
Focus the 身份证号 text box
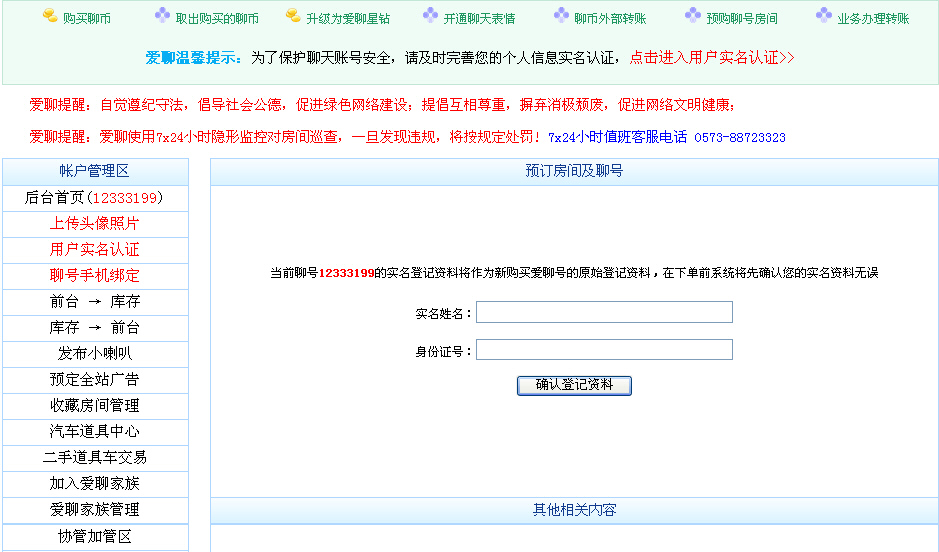(x=604, y=350)
